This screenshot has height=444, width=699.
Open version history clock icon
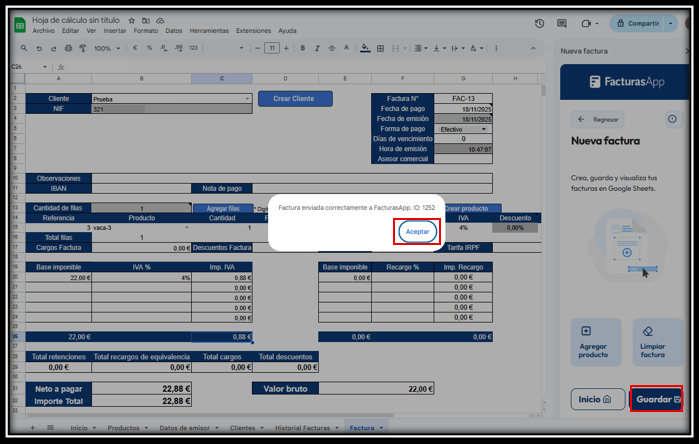coord(539,24)
